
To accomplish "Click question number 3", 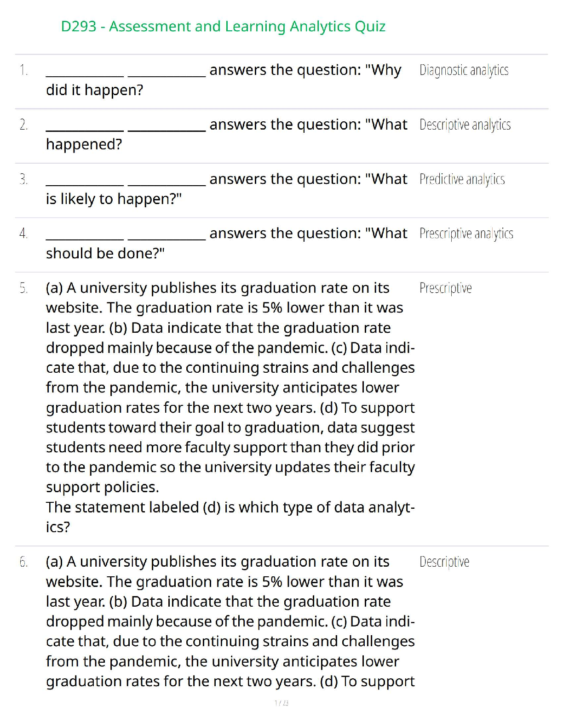I will point(23,179).
